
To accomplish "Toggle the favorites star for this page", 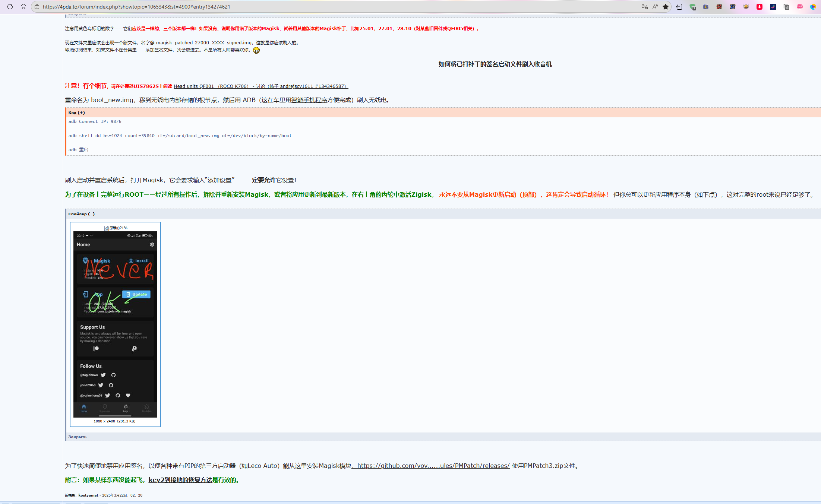I will click(666, 7).
